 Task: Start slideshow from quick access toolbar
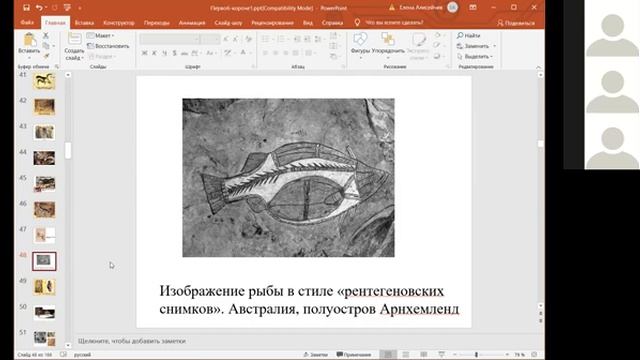tap(67, 8)
